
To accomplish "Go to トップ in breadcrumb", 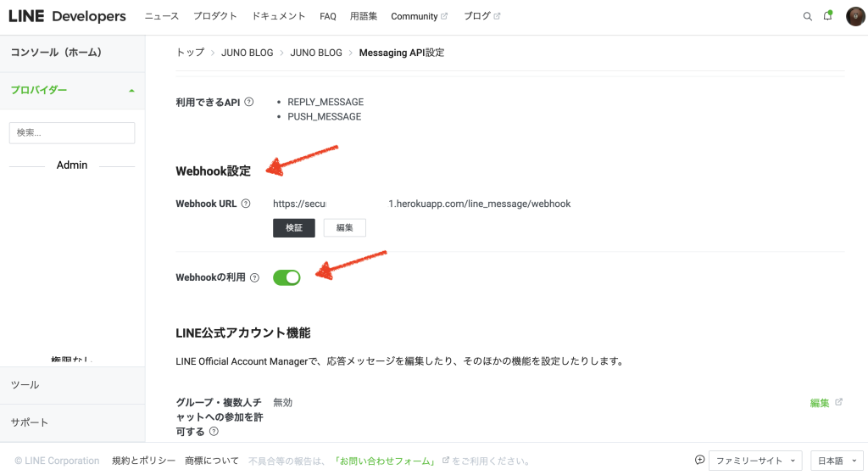I will click(190, 53).
